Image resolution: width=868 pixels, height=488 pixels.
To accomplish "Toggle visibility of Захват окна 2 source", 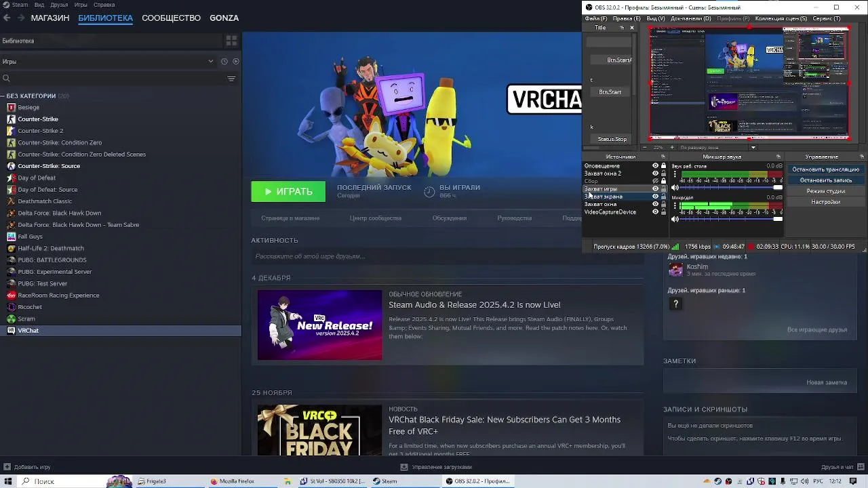I will pos(655,174).
